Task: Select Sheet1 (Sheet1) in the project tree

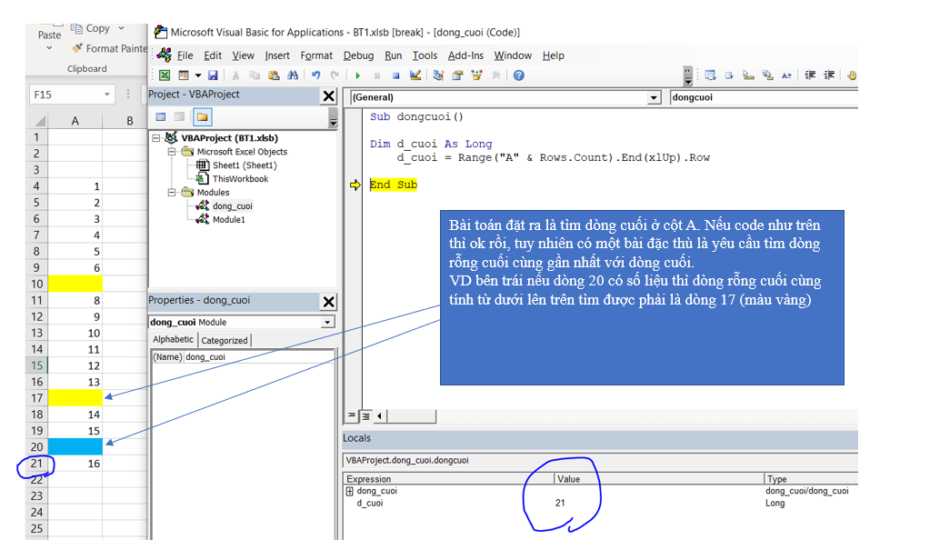Action: (x=245, y=165)
